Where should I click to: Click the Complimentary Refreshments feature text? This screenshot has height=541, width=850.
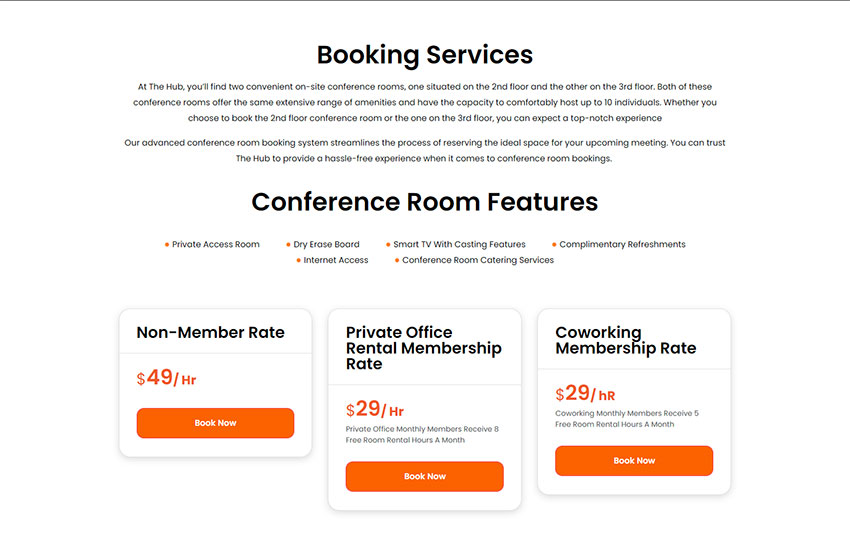(x=622, y=245)
